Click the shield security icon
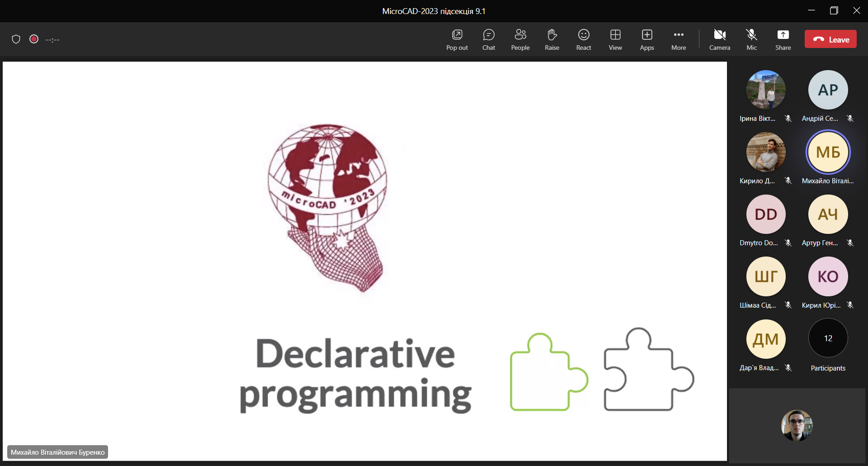This screenshot has height=466, width=868. coord(16,39)
